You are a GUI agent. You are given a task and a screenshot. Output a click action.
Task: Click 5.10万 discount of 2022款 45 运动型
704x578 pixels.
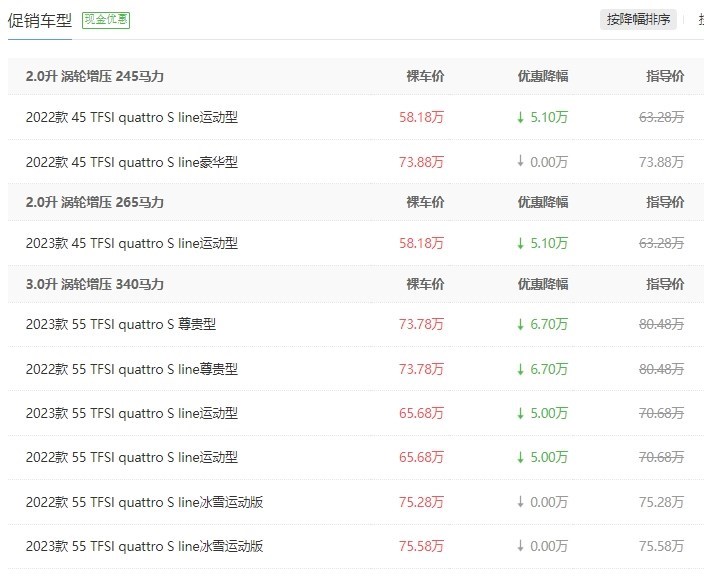point(542,117)
